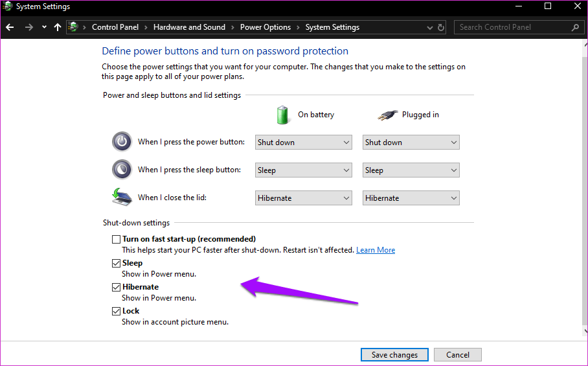Open power button On battery dropdown

(x=303, y=142)
